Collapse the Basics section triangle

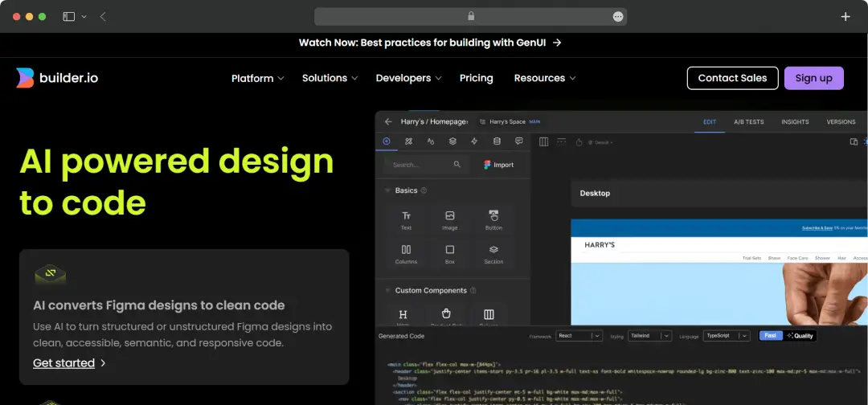387,190
